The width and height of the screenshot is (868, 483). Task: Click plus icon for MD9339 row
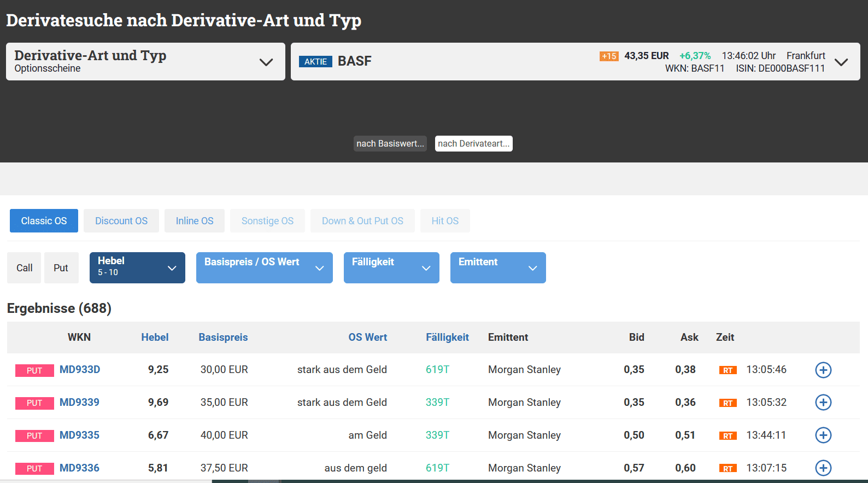823,403
